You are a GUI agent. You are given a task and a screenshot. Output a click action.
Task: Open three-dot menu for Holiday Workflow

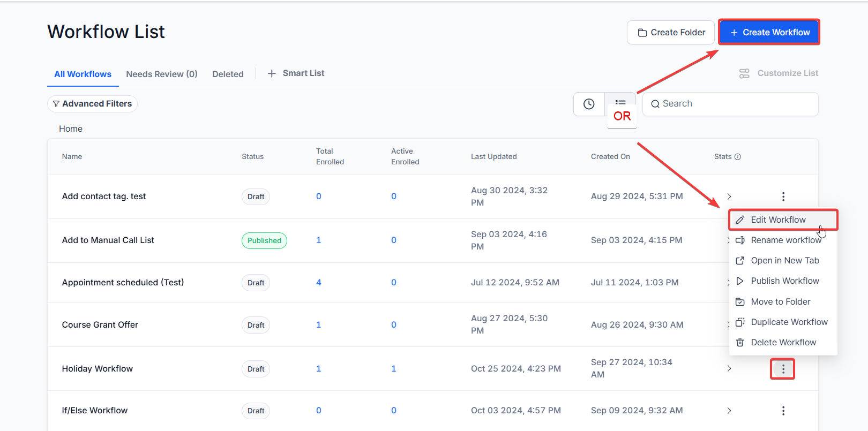[783, 369]
